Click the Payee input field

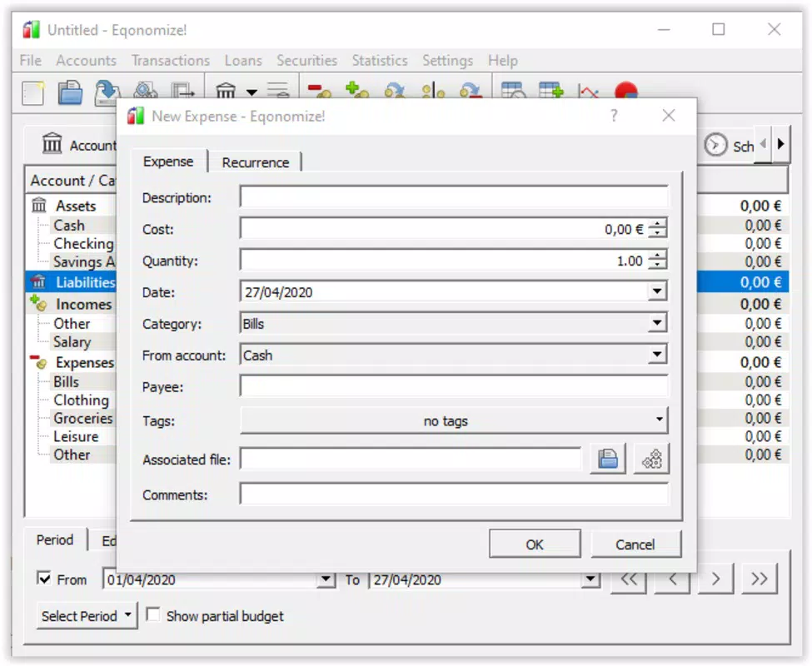pyautogui.click(x=454, y=386)
